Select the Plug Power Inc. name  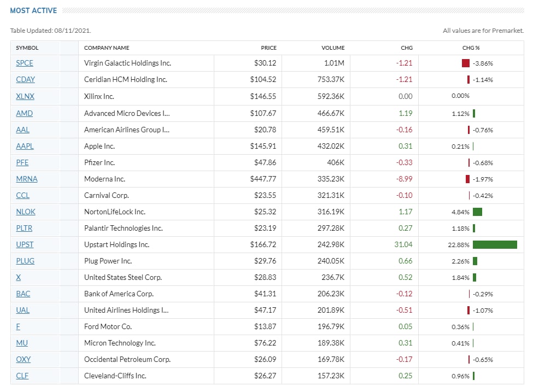[108, 261]
